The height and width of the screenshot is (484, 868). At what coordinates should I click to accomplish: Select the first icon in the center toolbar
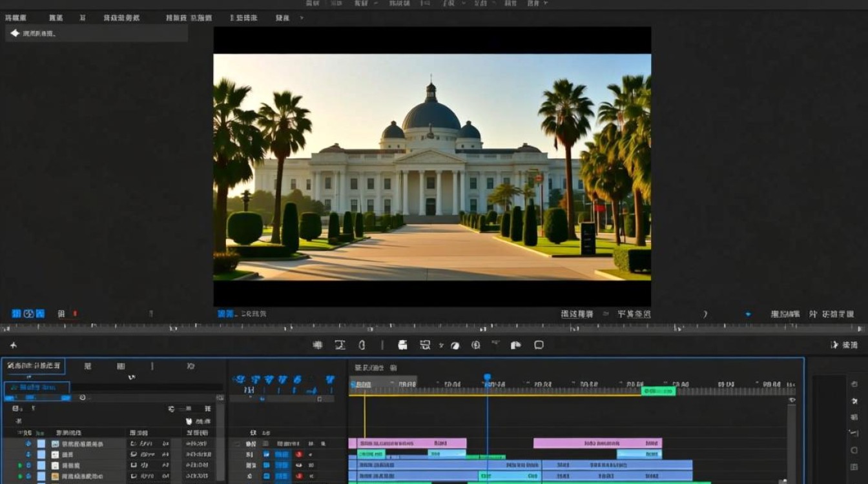point(318,345)
